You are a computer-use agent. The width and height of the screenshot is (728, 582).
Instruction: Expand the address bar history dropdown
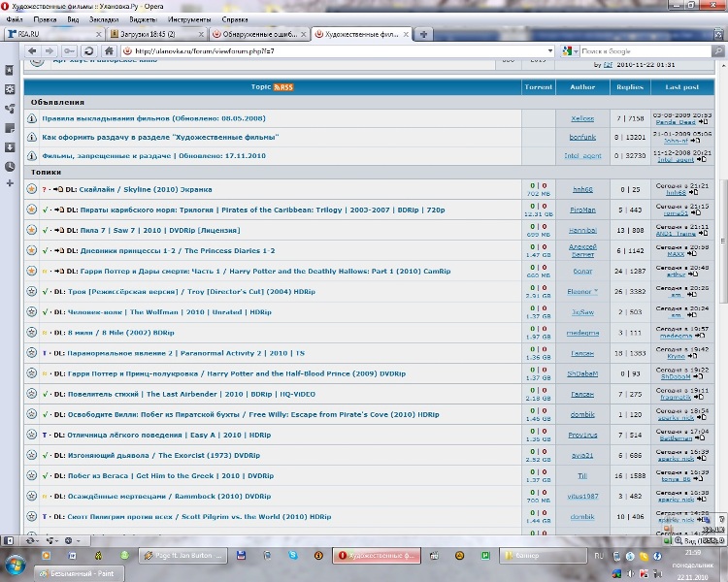[550, 50]
